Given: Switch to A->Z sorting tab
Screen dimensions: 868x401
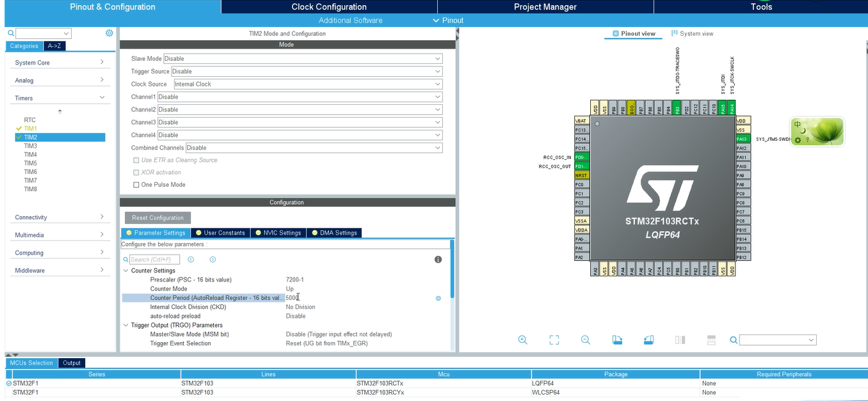Looking at the screenshot, I should (x=54, y=46).
